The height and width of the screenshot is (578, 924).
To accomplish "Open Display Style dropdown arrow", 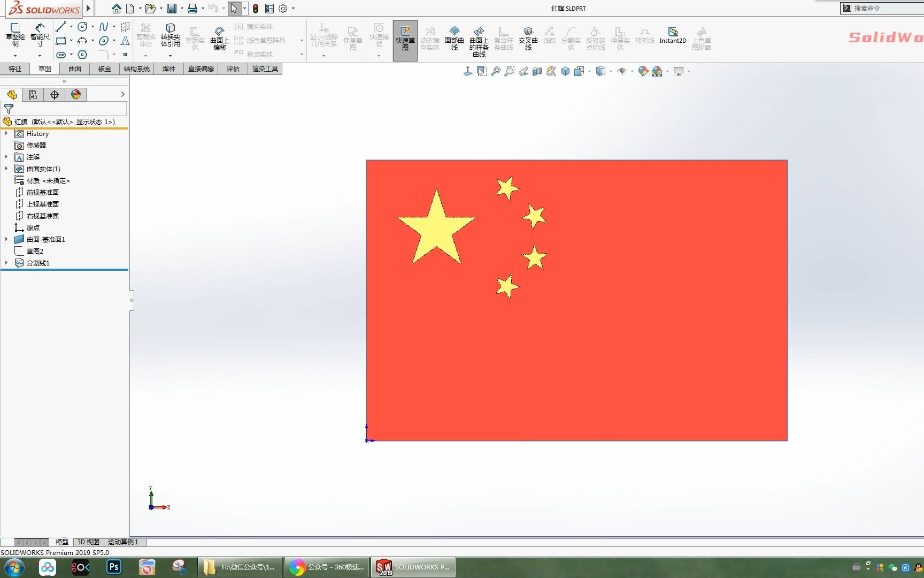I will [611, 71].
